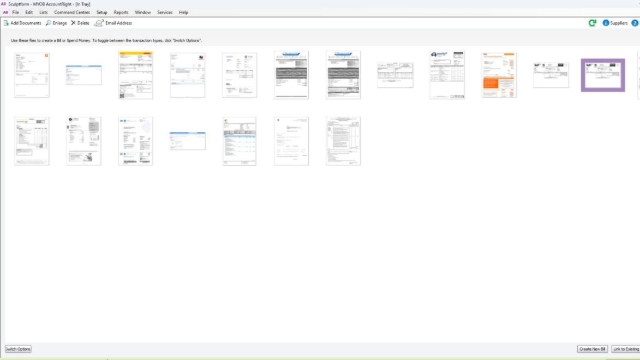
Task: Open the Window menu
Action: pos(142,12)
